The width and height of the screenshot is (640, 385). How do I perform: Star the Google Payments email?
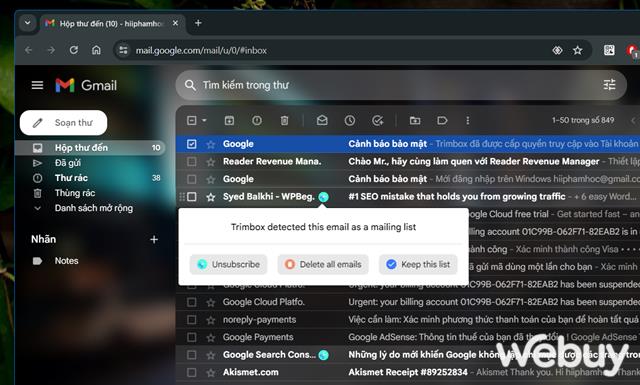click(211, 338)
